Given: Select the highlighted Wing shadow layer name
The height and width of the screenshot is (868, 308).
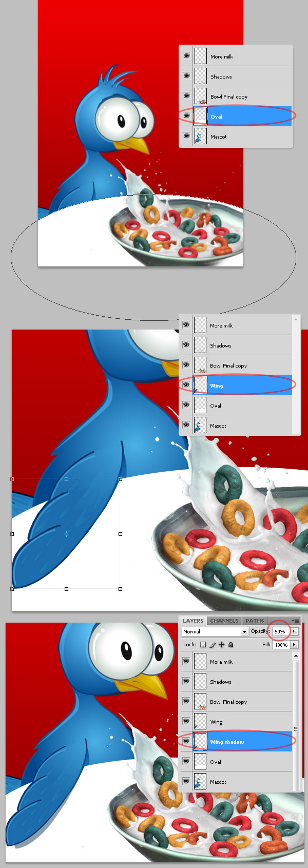Looking at the screenshot, I should (x=227, y=742).
